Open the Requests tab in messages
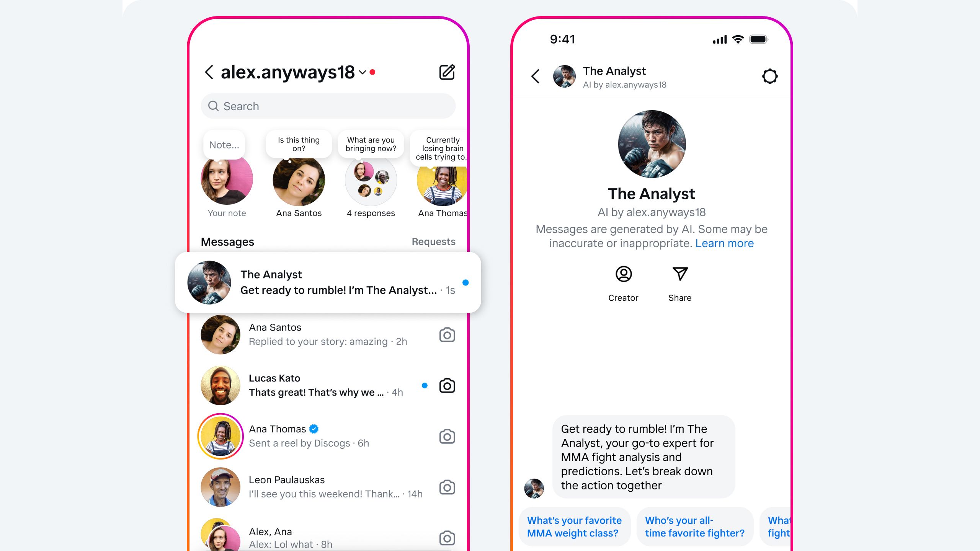 pos(433,241)
